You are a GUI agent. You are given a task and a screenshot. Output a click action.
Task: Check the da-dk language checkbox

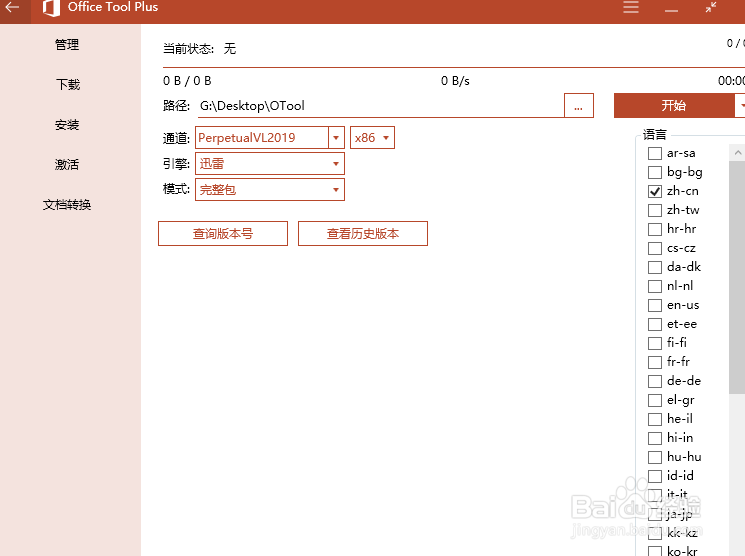pos(655,267)
